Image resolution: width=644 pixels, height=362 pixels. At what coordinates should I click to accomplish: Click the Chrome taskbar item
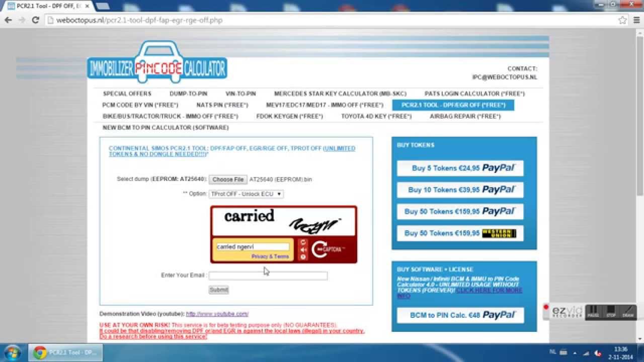[x=65, y=352]
